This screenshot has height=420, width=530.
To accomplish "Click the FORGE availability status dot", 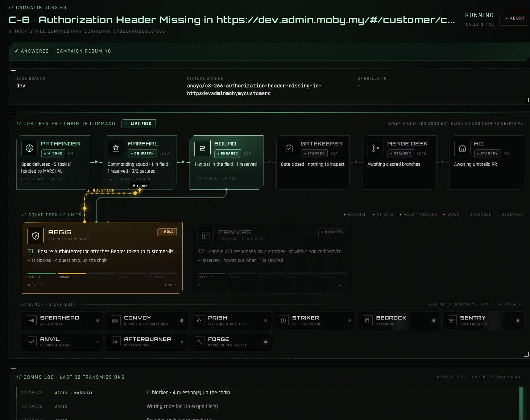I will point(266,342).
